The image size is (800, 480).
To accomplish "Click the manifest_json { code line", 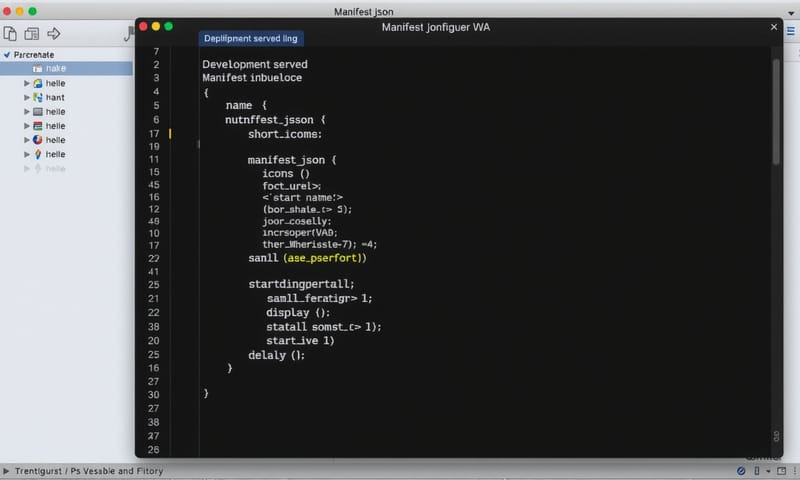I will (x=292, y=160).
